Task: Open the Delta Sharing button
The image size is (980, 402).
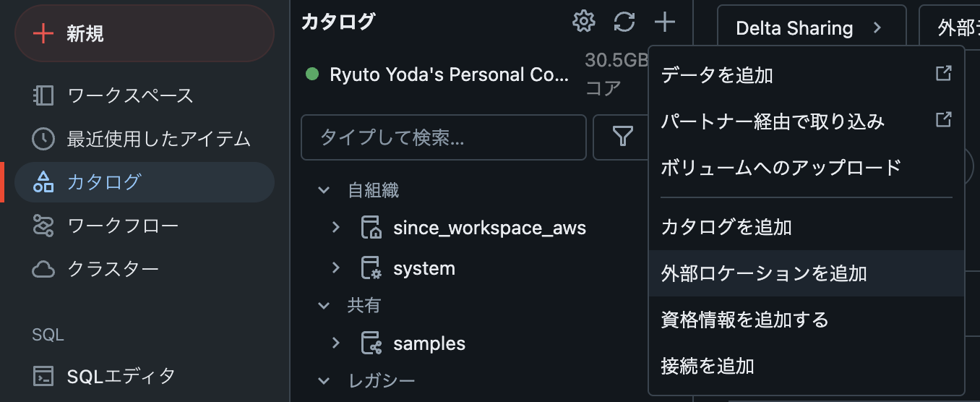Action: [x=812, y=28]
